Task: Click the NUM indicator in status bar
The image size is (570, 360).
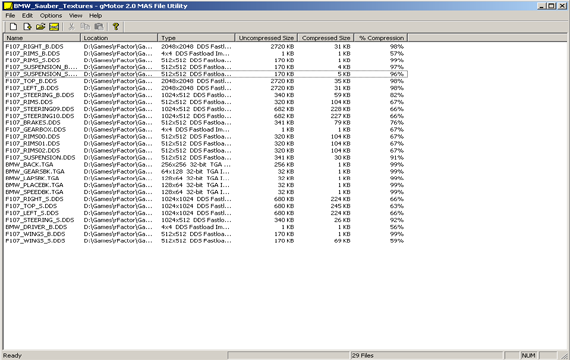Action: (528, 355)
